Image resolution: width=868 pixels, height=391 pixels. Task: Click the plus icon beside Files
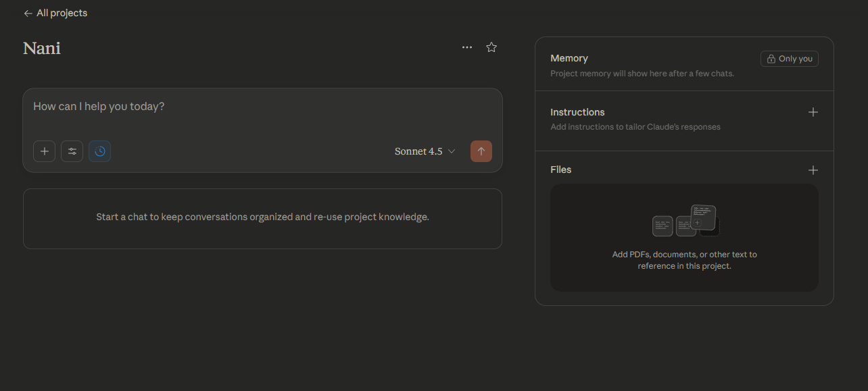(x=813, y=170)
